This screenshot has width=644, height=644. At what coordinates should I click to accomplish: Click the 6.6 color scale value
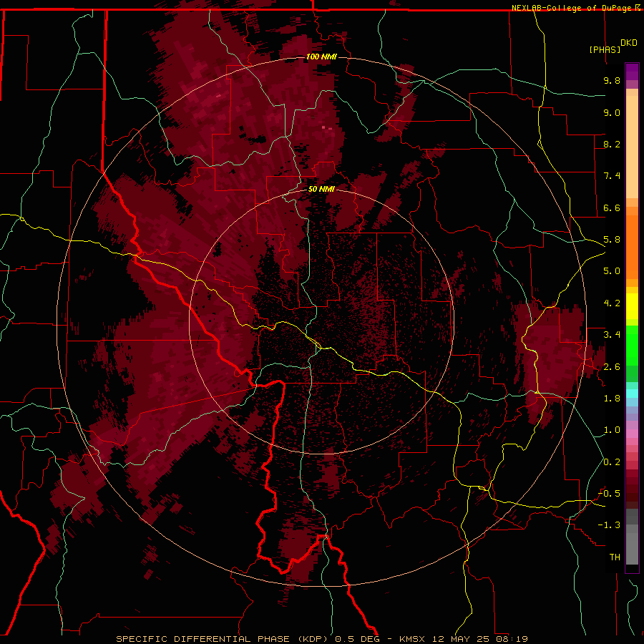pyautogui.click(x=612, y=208)
